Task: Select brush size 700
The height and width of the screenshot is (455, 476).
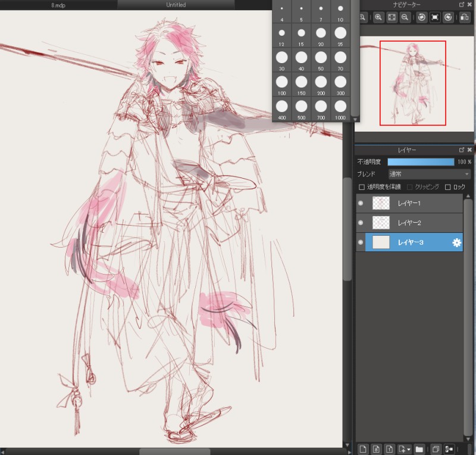Action: point(321,109)
